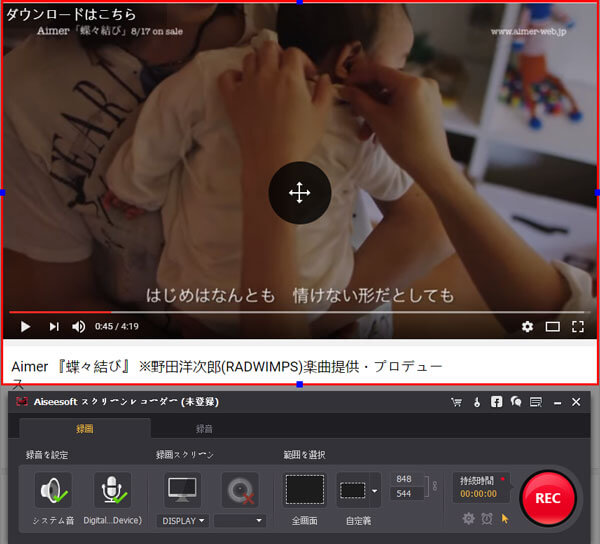Open Aiseesoft Facebook page icon
600x544 pixels.
click(x=496, y=402)
